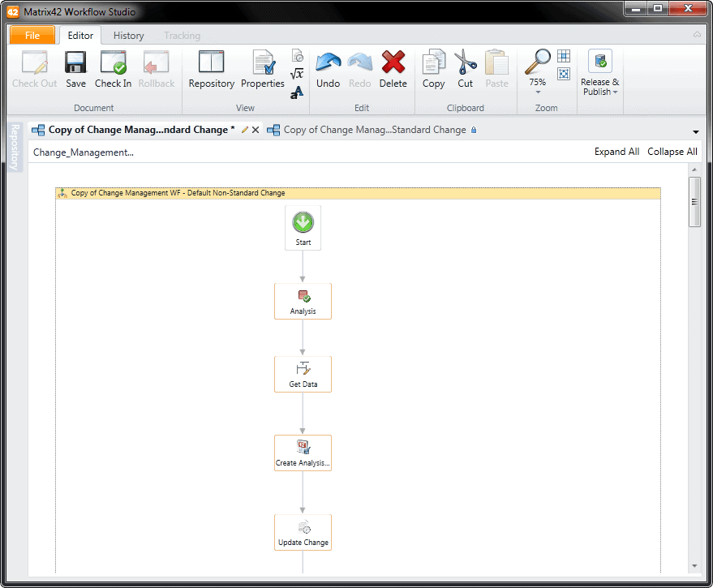This screenshot has height=588, width=713.
Task: Open the document tab list dropdown
Action: [696, 132]
